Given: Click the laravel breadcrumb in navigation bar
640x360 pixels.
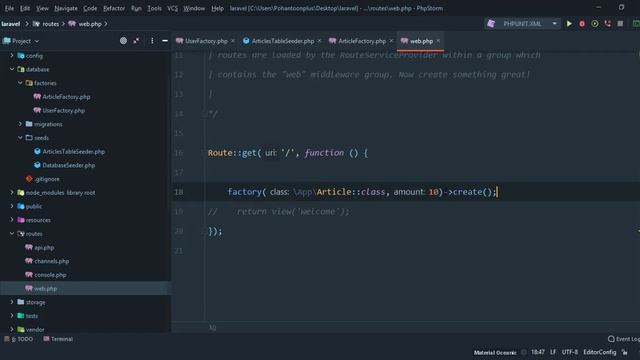Looking at the screenshot, I should pos(11,24).
